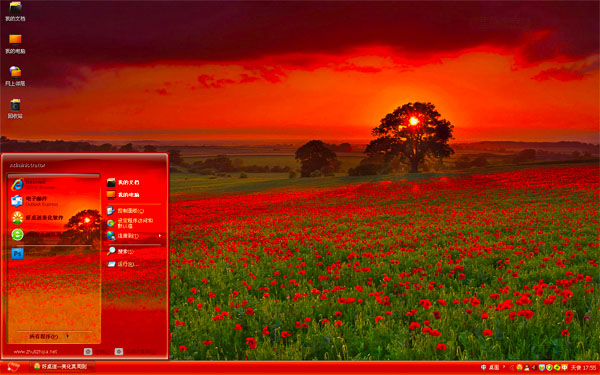This screenshot has height=375, width=600.
Task: Click the blue-bordered shield tray icon
Action: click(x=542, y=367)
